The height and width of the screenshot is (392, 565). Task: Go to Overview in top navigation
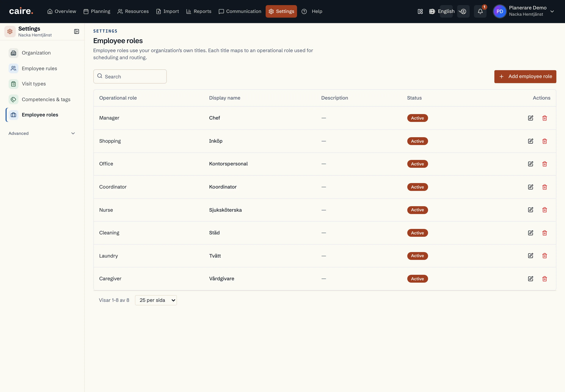tap(62, 11)
